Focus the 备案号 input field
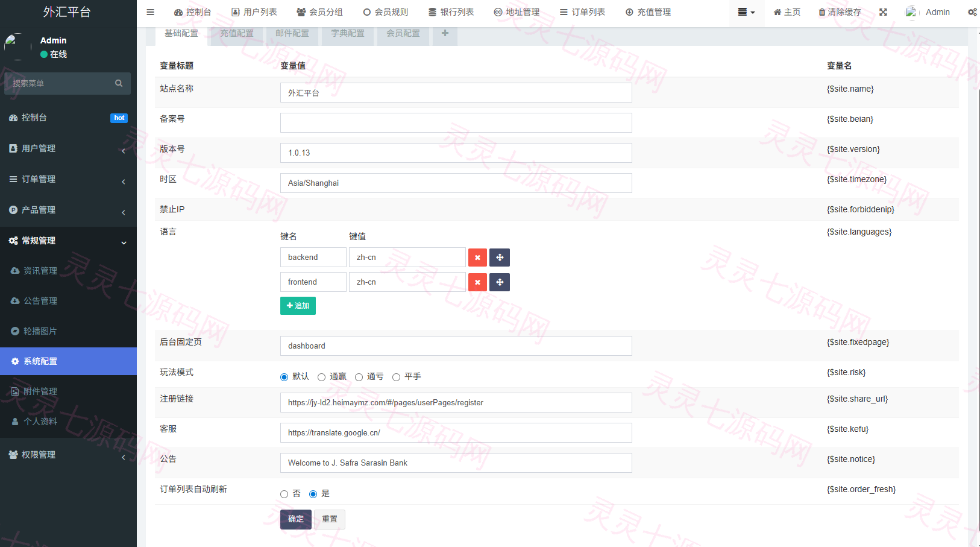Image resolution: width=980 pixels, height=547 pixels. [x=456, y=122]
